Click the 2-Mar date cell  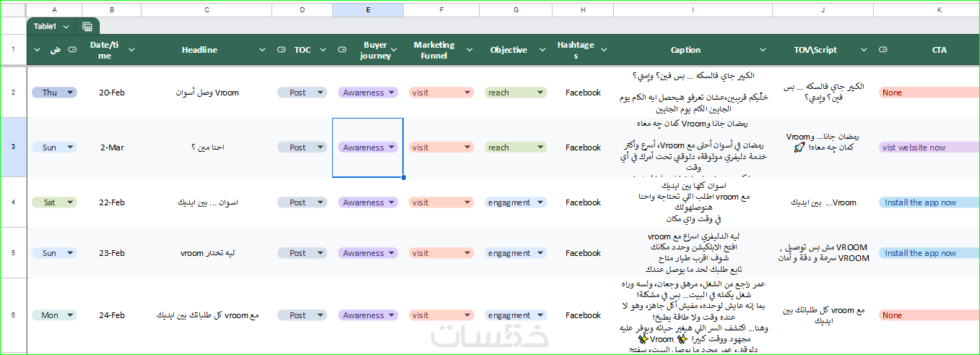tap(112, 147)
